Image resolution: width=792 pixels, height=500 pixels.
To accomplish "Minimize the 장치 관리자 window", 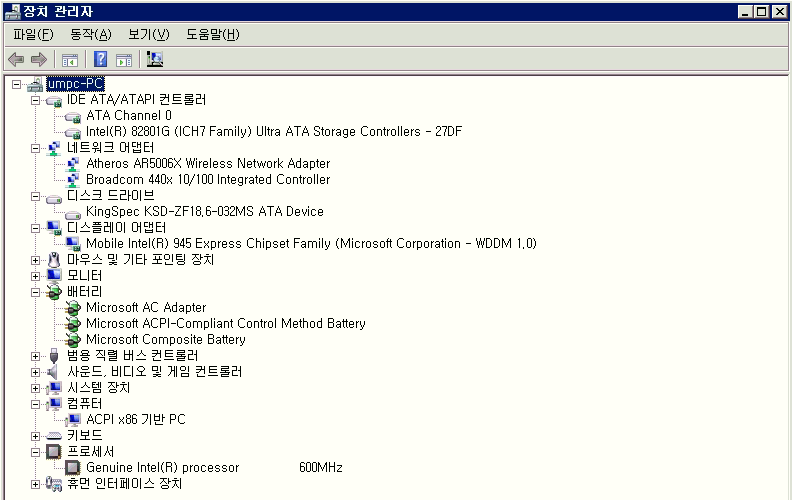I will 745,12.
